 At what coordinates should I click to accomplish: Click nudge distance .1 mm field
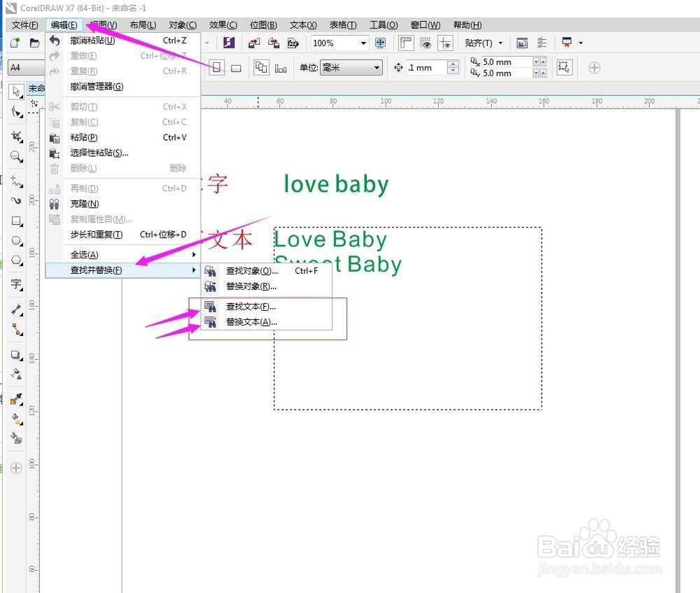427,68
